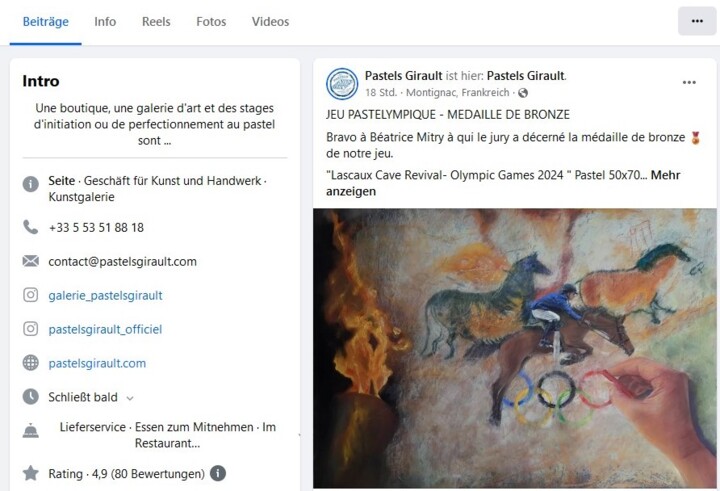Expand the Schließt bald hours chevron
This screenshot has width=720, height=491.
(x=130, y=398)
